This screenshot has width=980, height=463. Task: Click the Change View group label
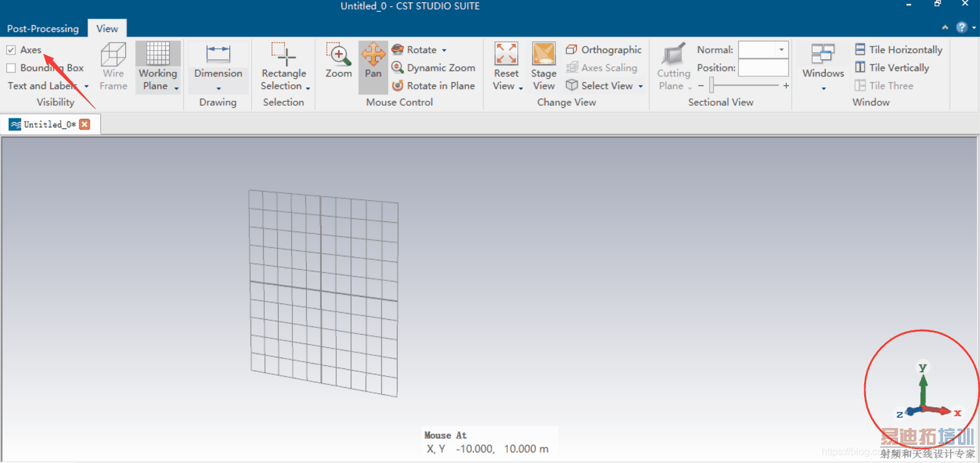(567, 102)
